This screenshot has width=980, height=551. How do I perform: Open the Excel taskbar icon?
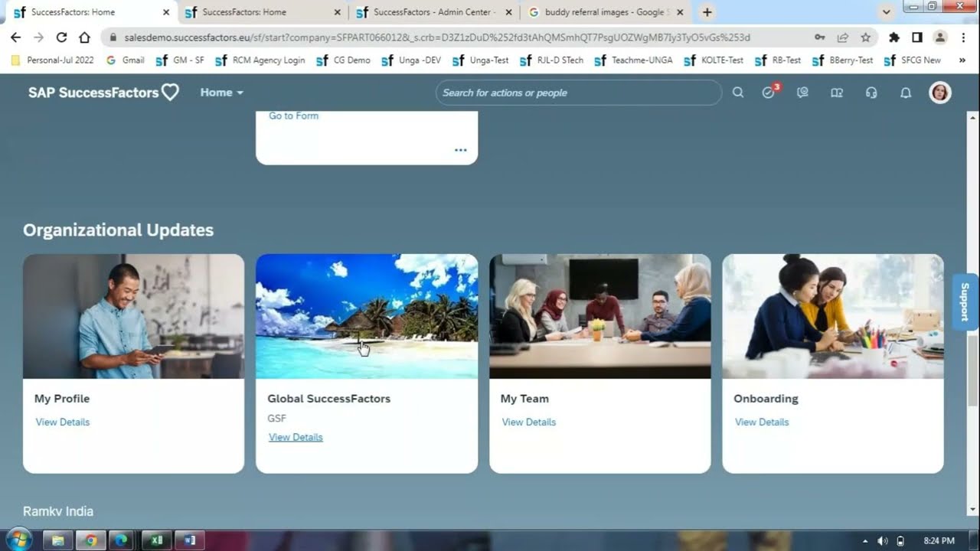point(157,540)
